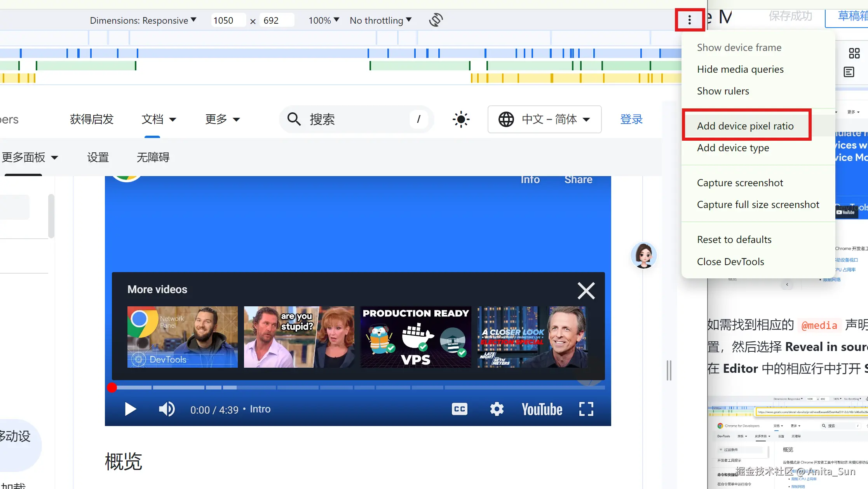The height and width of the screenshot is (489, 868).
Task: Choose Capture full size screenshot
Action: coord(758,204)
